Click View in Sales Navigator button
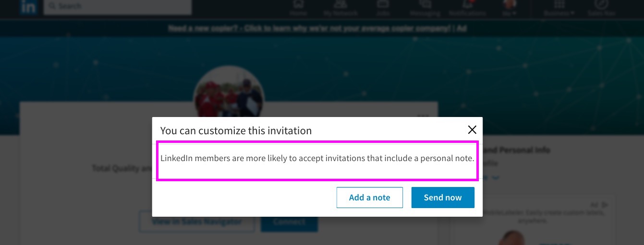The image size is (644, 245). [197, 222]
